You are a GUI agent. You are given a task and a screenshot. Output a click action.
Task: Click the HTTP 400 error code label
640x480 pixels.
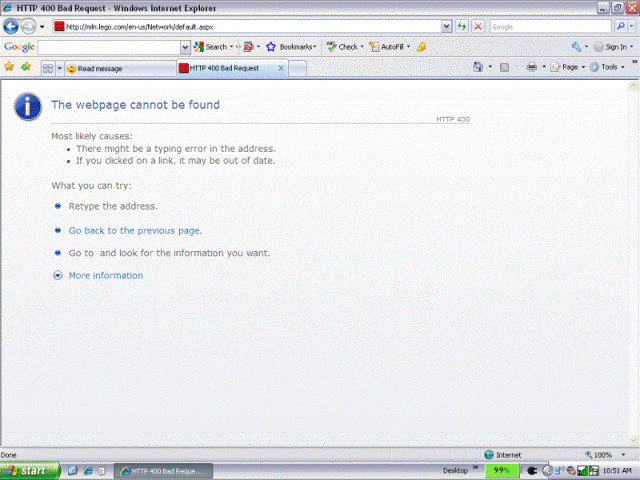coord(453,119)
